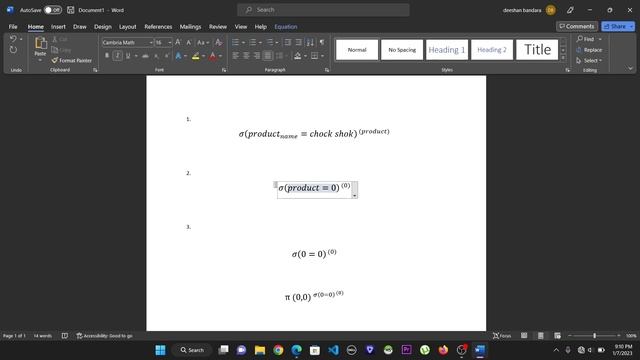Switch to the Draw tab
This screenshot has width=640, height=360.
[x=80, y=27]
